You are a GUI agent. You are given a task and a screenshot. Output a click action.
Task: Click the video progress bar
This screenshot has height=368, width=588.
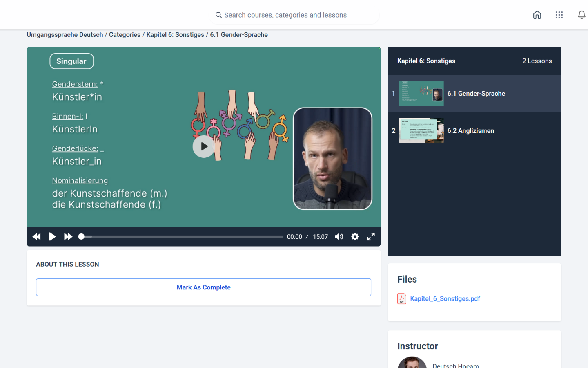tap(182, 237)
